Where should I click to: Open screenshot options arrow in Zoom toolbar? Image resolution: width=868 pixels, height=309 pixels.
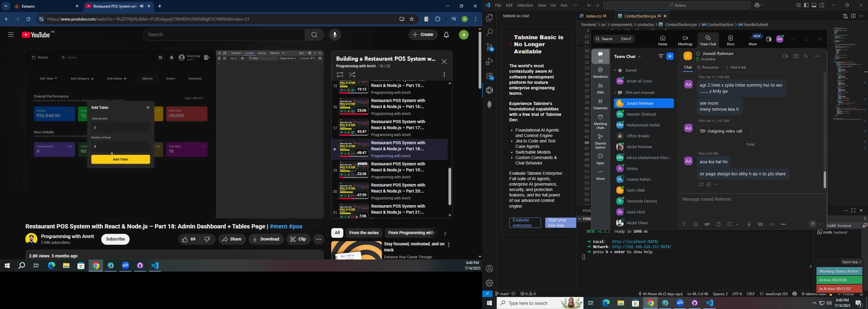(x=737, y=224)
